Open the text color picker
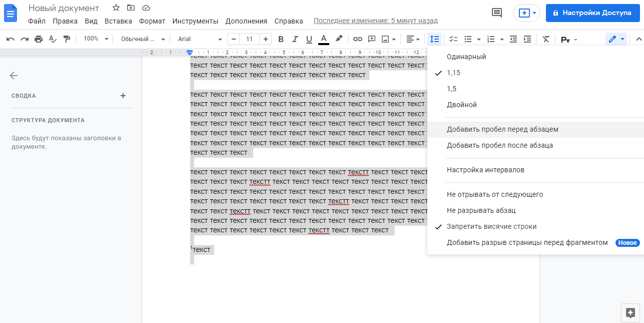 click(x=324, y=39)
